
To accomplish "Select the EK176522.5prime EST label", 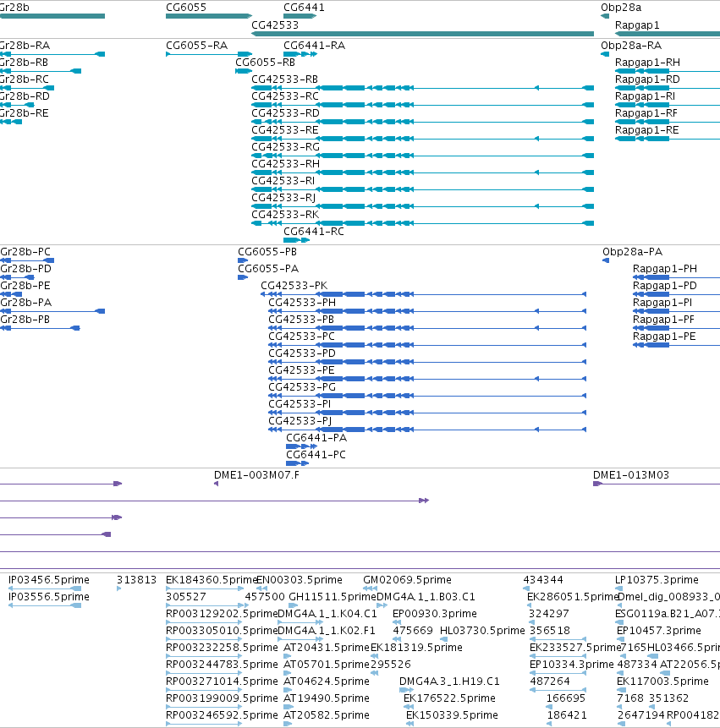I will tap(449, 698).
